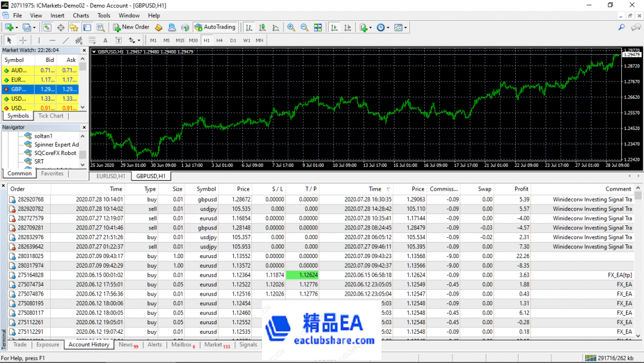
Task: Expand the Indicators dropdown arrow
Action: (370, 27)
